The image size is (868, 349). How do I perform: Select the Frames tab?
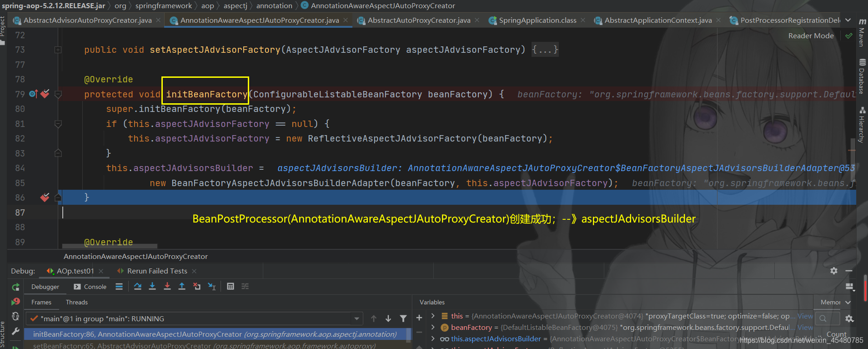[x=41, y=302]
